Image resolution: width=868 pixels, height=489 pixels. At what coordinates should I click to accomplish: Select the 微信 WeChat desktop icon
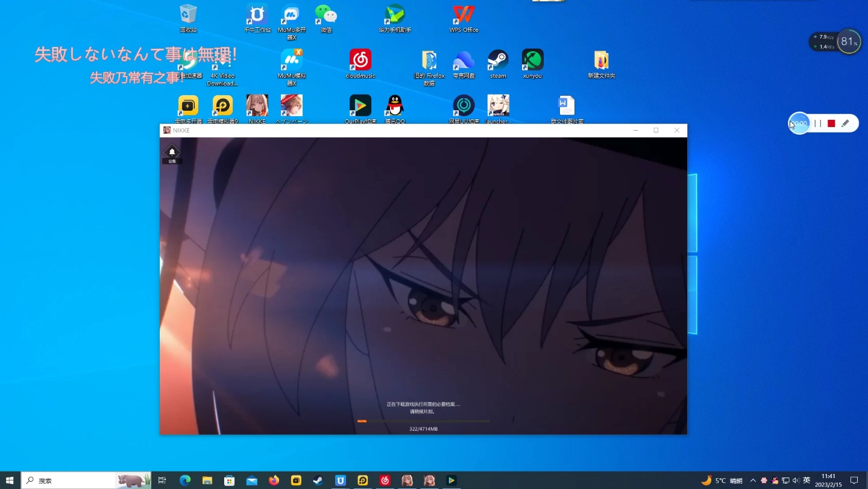point(326,19)
